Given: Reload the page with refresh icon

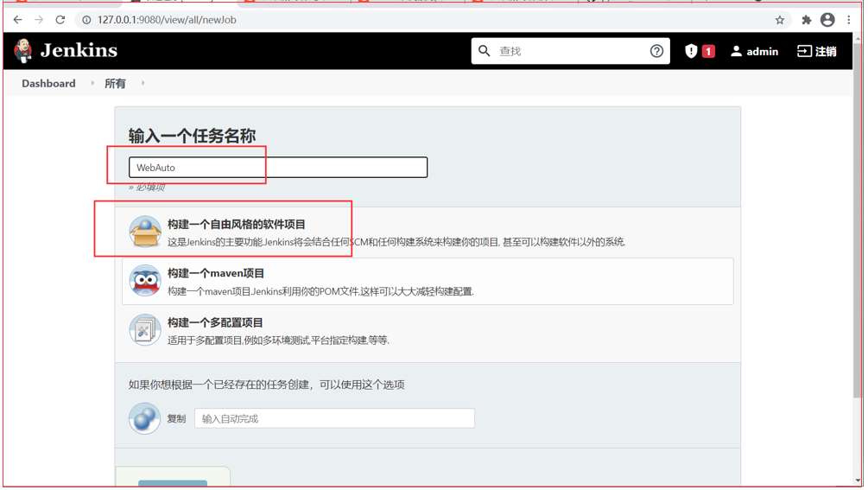Looking at the screenshot, I should point(60,20).
